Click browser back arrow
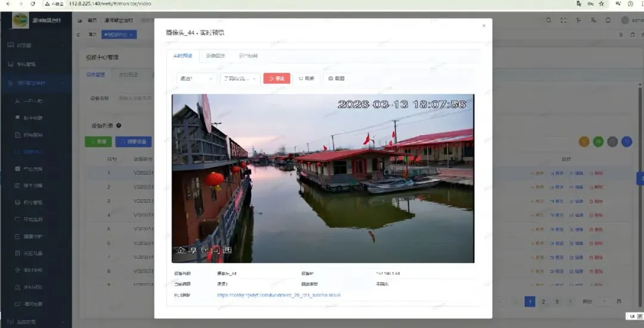Image resolution: width=644 pixels, height=328 pixels. pos(8,4)
